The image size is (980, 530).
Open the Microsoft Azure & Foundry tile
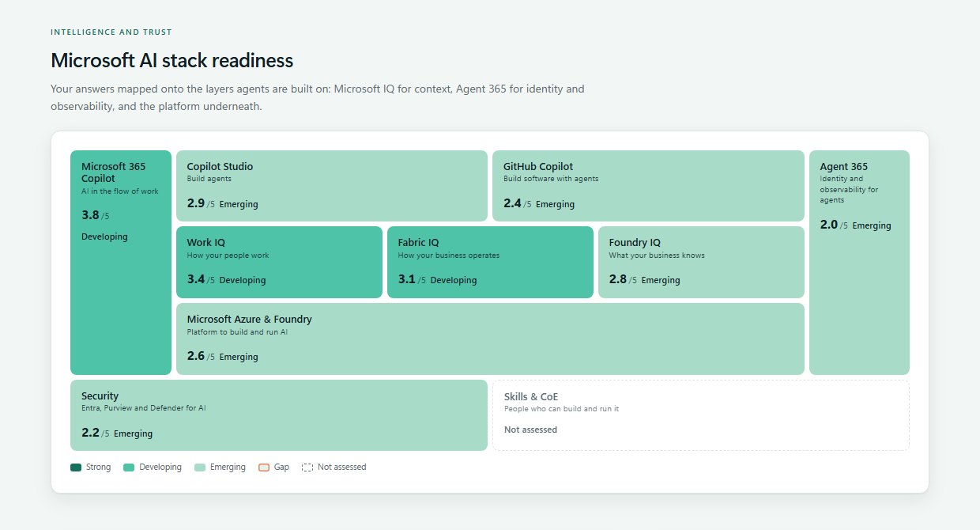pyautogui.click(x=490, y=339)
